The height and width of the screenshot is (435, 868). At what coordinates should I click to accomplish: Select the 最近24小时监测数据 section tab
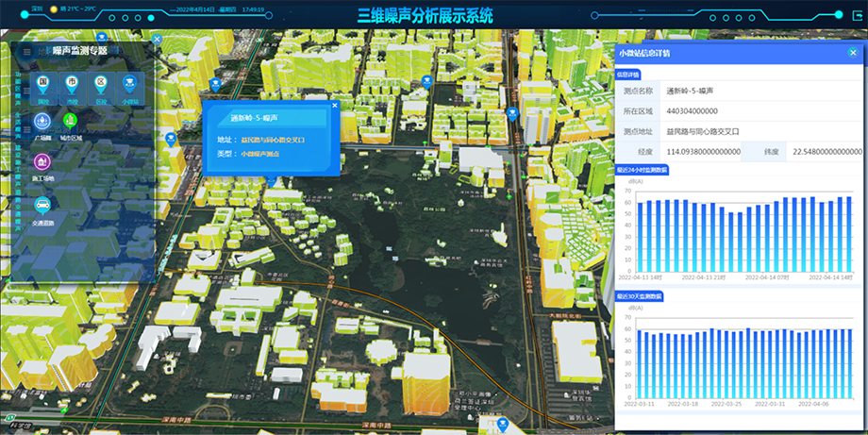click(643, 170)
